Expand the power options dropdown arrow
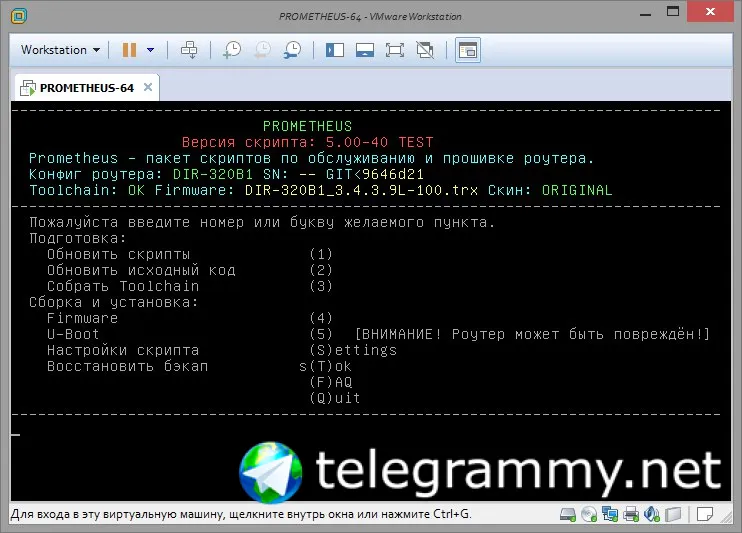 150,50
